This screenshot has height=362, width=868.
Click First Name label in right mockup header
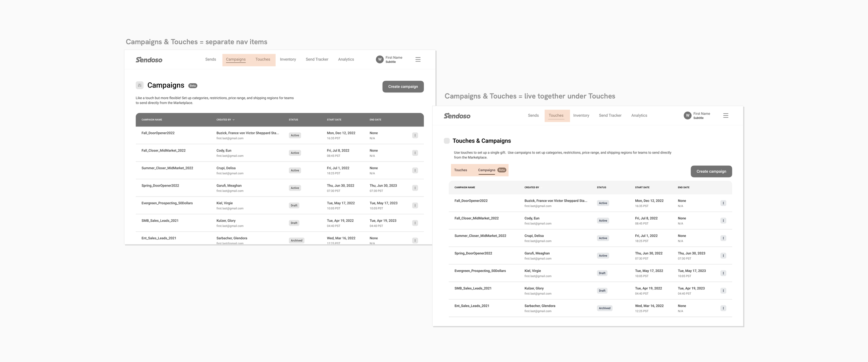702,114
